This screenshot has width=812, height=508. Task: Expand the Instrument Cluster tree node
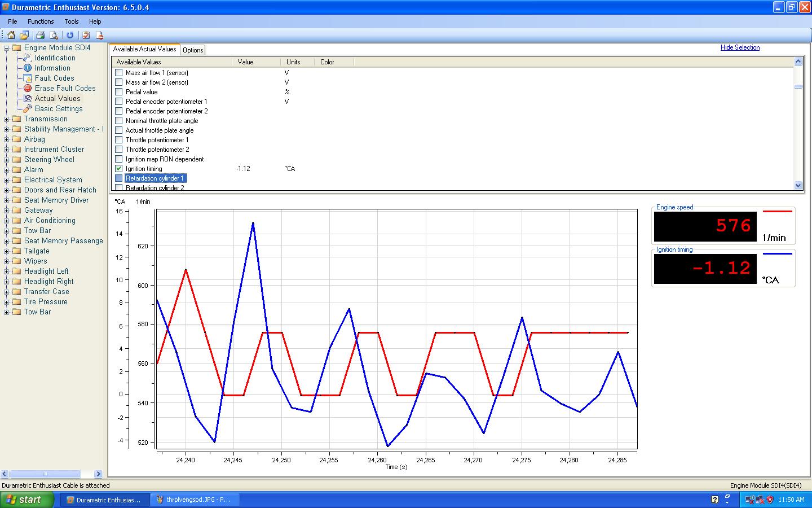click(x=7, y=150)
